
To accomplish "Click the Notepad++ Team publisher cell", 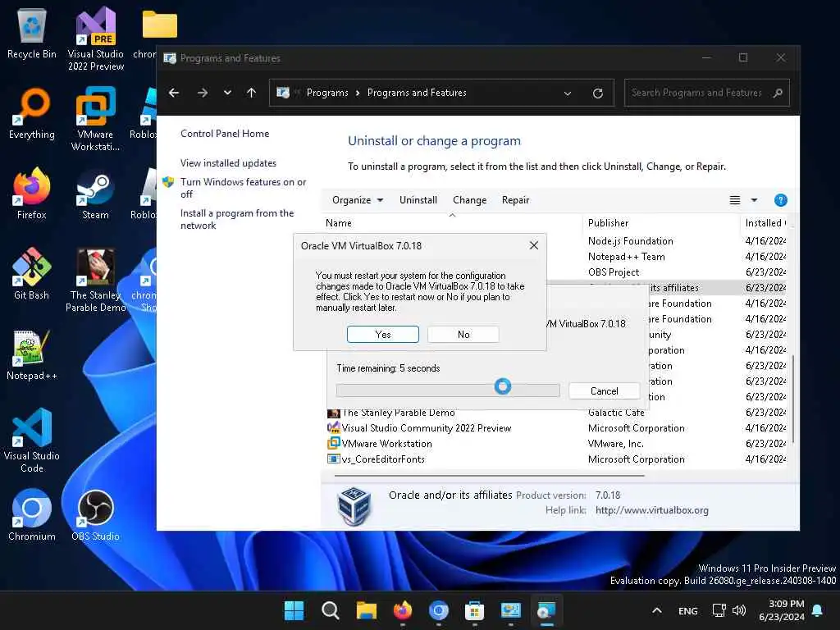I will click(x=626, y=257).
